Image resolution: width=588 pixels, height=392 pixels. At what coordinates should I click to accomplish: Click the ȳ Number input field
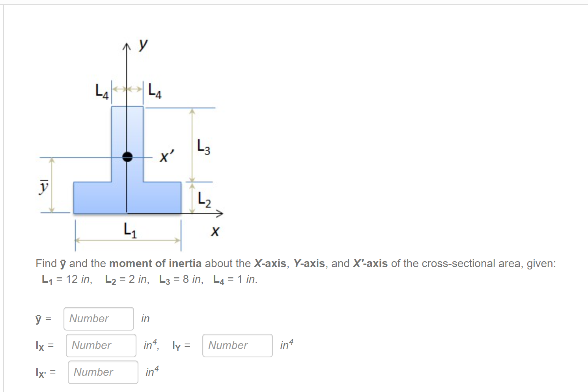(98, 318)
